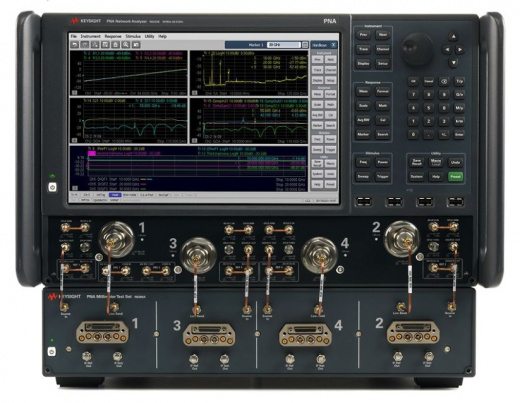Click the millimeter test set power button

(52, 351)
